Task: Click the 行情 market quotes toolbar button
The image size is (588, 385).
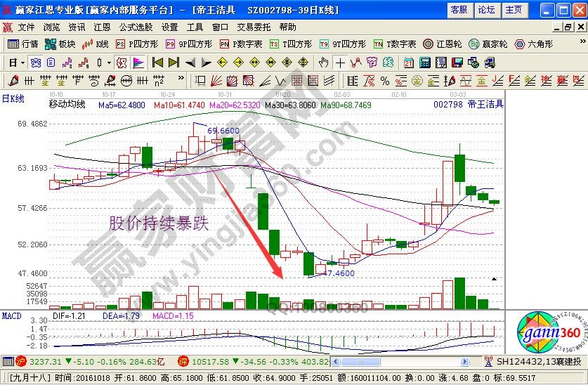Action: 22,44
